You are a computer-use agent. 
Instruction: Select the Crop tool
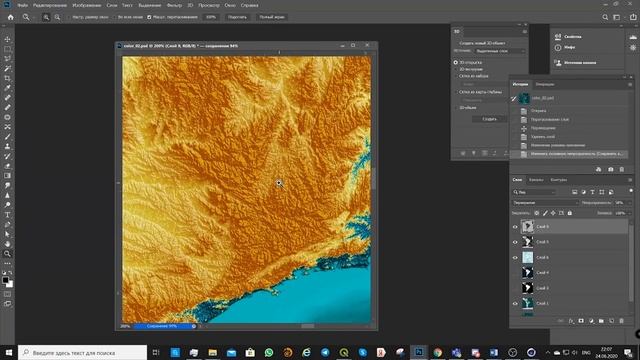(x=7, y=78)
